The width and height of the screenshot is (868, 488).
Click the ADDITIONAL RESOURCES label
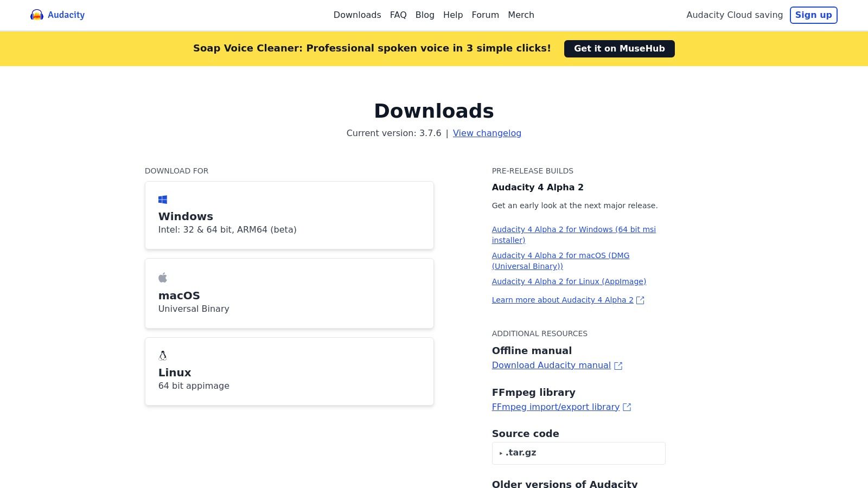point(539,333)
